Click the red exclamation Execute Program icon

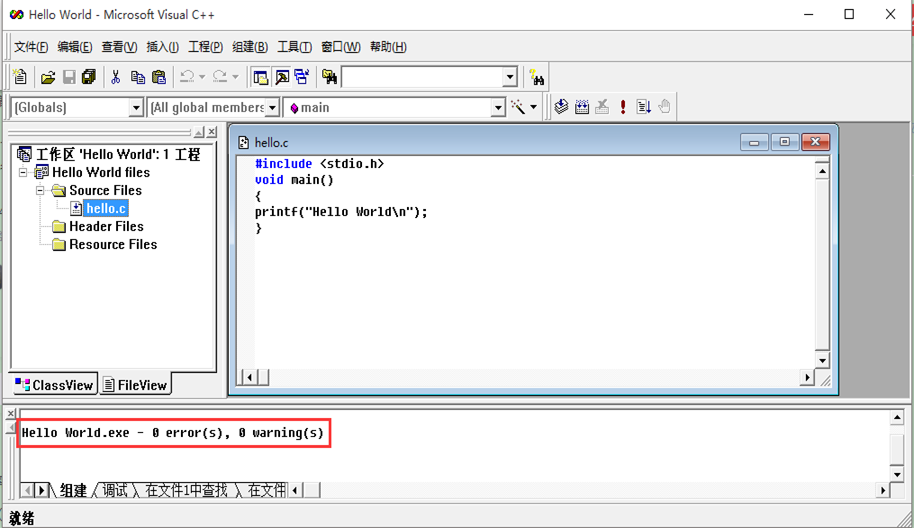(x=623, y=107)
